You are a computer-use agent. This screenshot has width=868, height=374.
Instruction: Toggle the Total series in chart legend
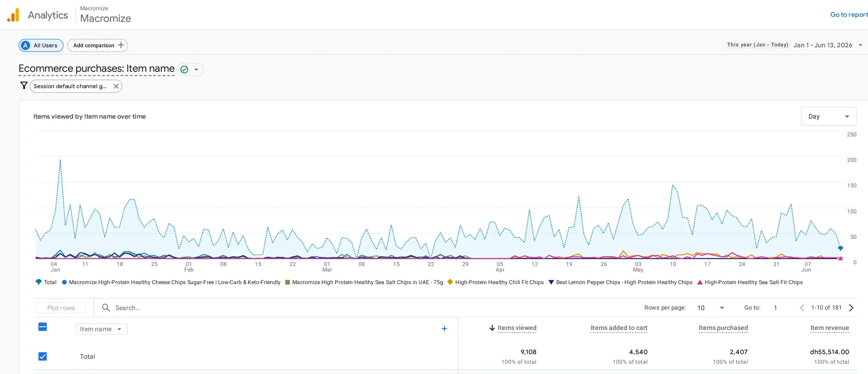click(46, 282)
